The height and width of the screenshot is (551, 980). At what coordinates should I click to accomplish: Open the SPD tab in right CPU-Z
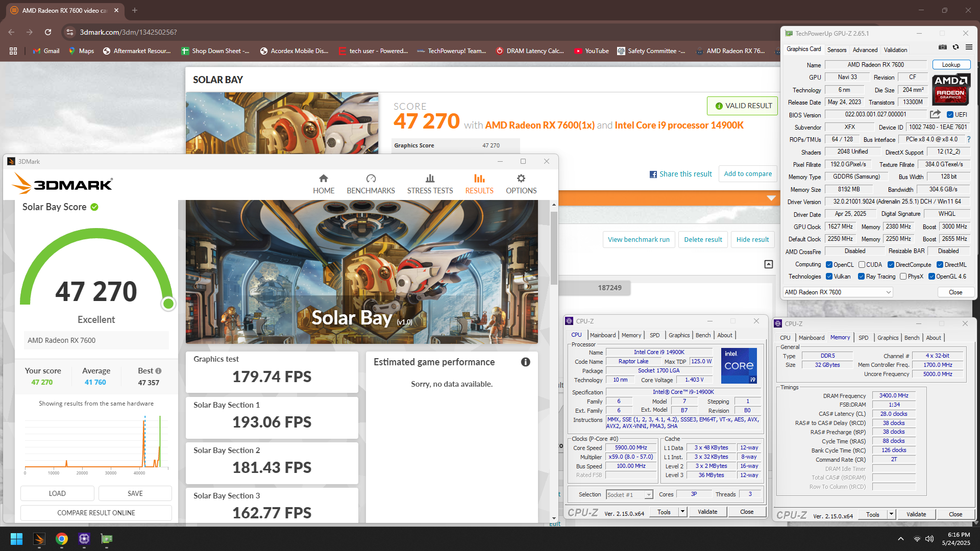[x=863, y=338]
